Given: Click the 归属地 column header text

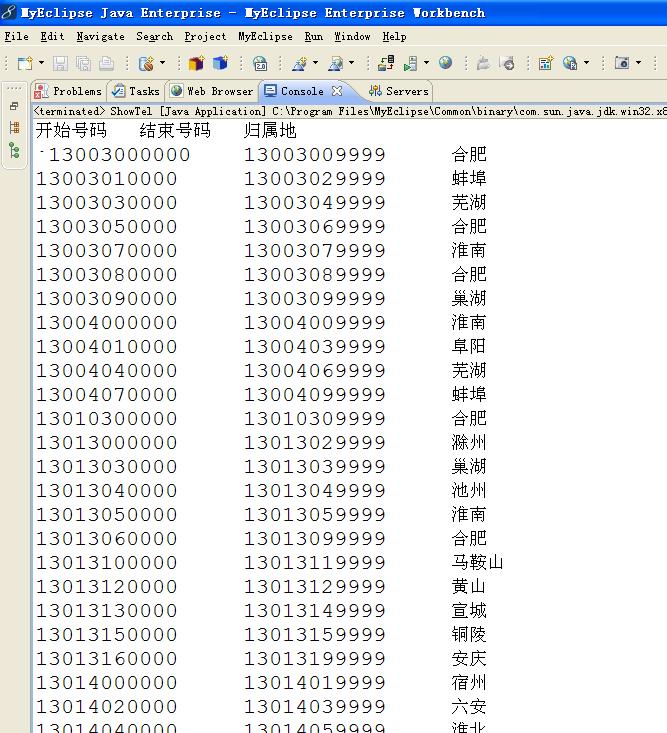Looking at the screenshot, I should pyautogui.click(x=270, y=130).
